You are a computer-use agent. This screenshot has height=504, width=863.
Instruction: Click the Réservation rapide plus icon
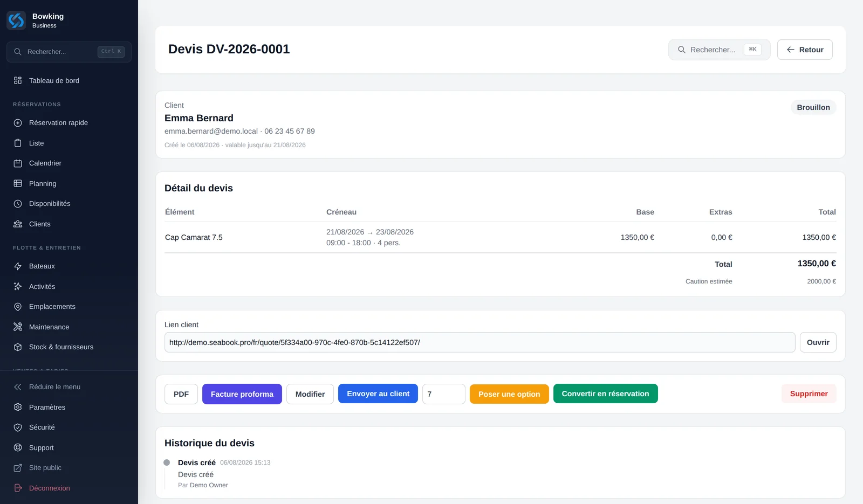tap(18, 123)
